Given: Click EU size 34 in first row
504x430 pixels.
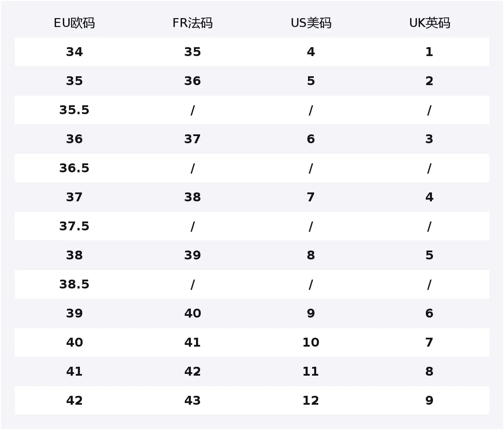Looking at the screenshot, I should (x=74, y=52).
